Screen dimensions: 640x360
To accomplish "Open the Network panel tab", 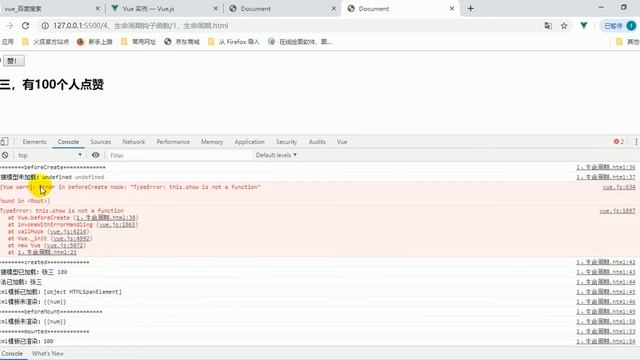I will [133, 142].
